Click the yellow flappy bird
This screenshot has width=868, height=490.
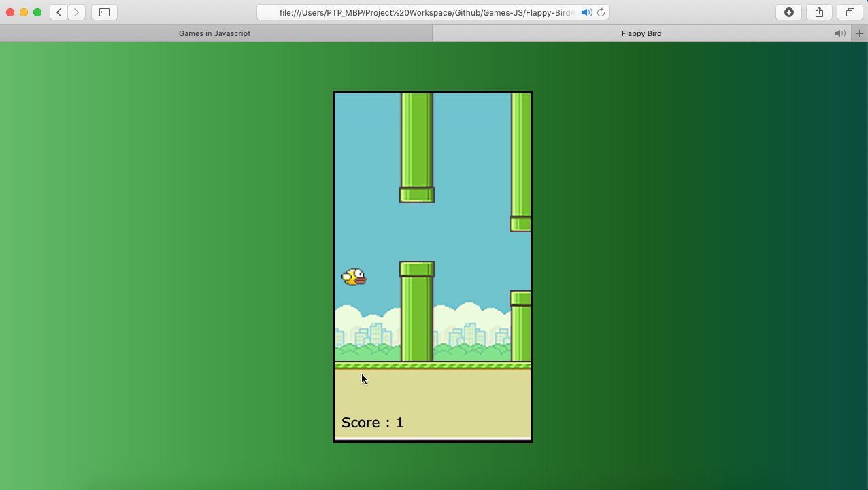[x=354, y=277]
